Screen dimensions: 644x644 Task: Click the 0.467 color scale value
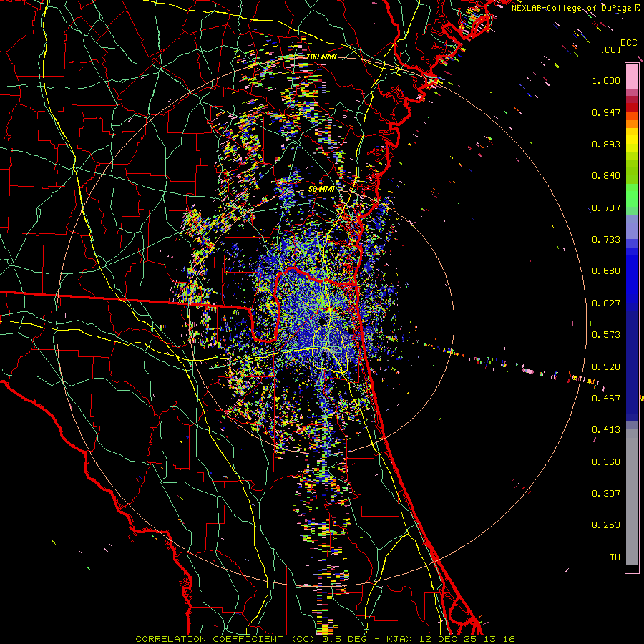point(606,399)
